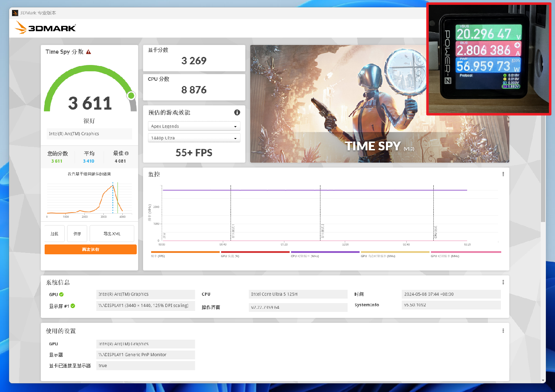Click the Intel Core Ultra 5 125H field
555x392 pixels.
(298, 294)
